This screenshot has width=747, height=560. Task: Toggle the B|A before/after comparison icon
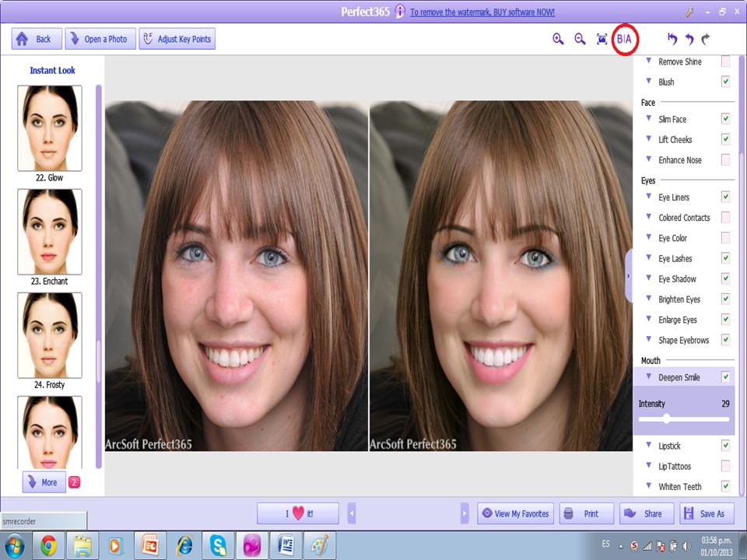[624, 39]
